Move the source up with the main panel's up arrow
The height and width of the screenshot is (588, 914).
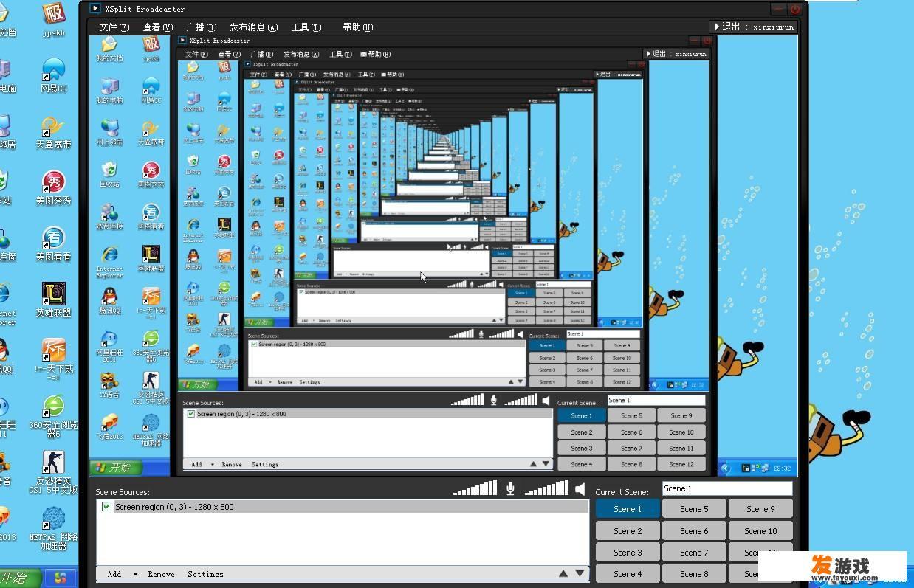pos(563,573)
